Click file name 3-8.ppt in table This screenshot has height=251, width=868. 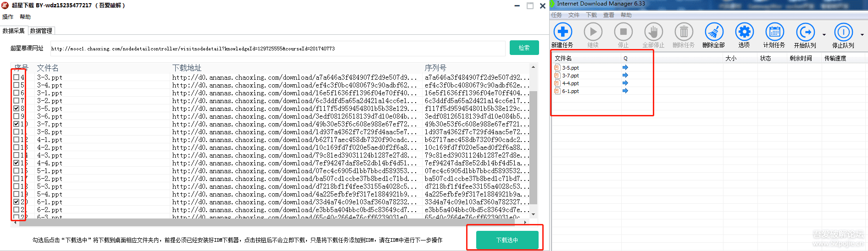50,132
